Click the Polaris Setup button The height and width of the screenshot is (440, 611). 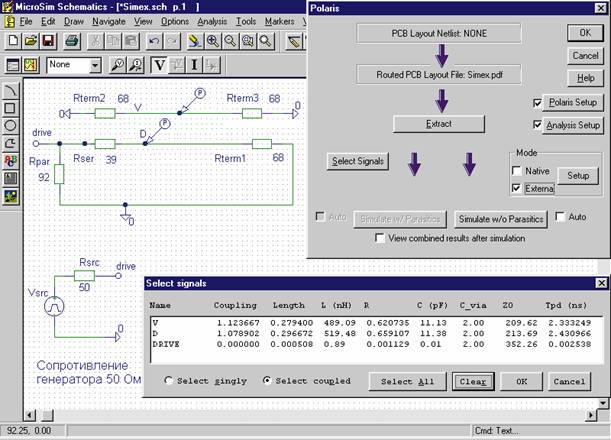point(573,102)
